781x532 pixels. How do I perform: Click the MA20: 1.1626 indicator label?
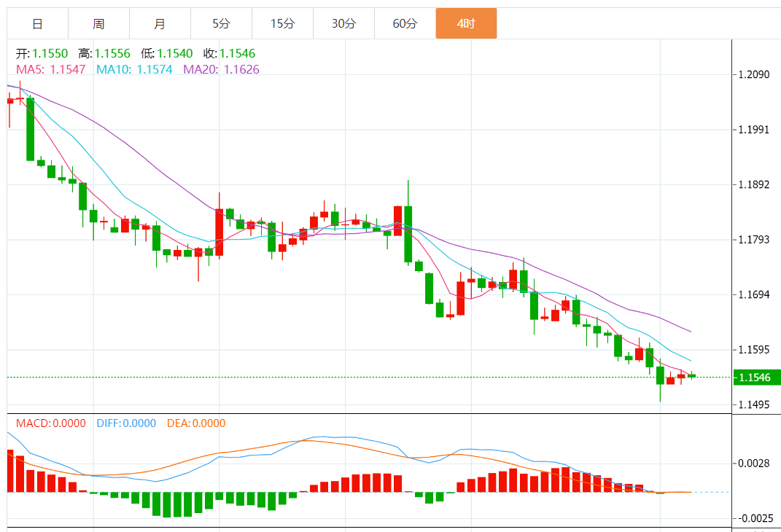pos(221,69)
